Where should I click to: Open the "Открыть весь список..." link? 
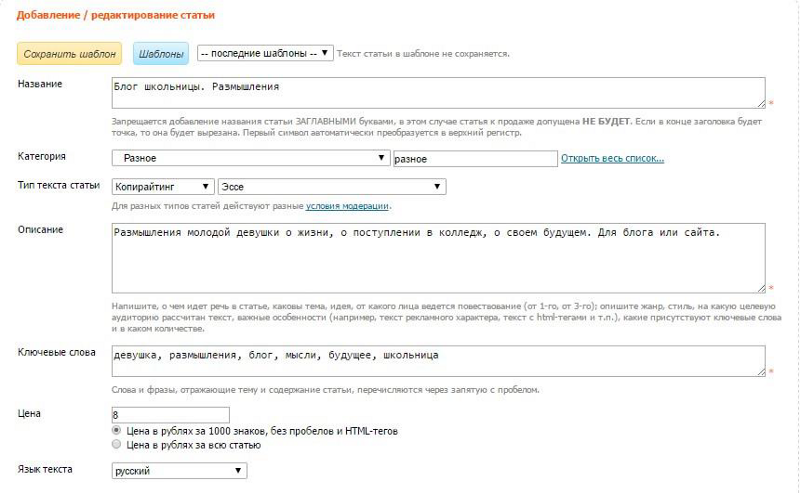(612, 158)
